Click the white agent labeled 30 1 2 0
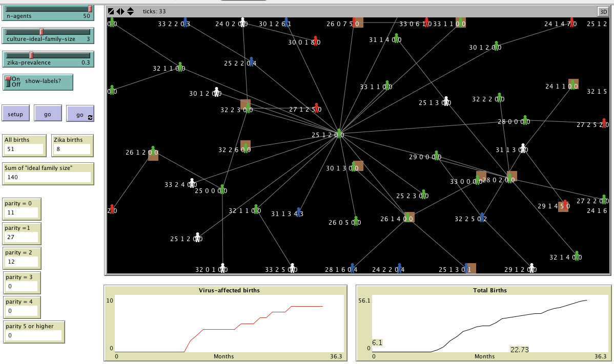614x364 pixels. pyautogui.click(x=216, y=92)
